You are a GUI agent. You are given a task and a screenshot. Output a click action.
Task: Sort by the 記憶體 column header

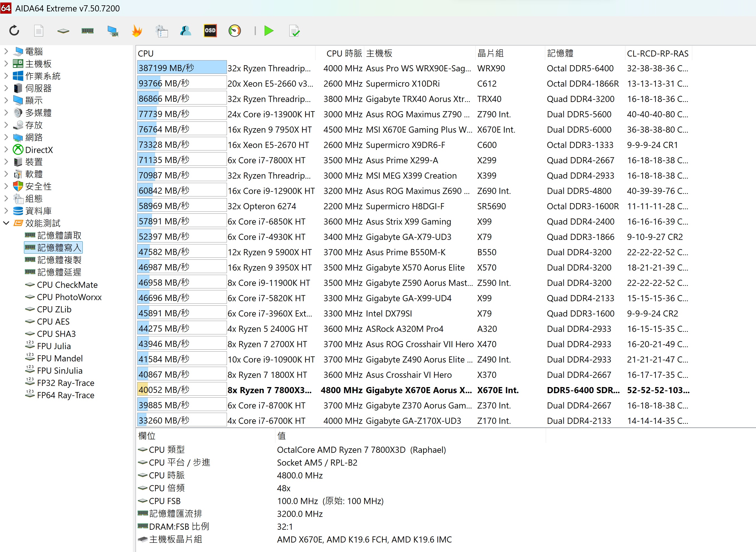585,54
